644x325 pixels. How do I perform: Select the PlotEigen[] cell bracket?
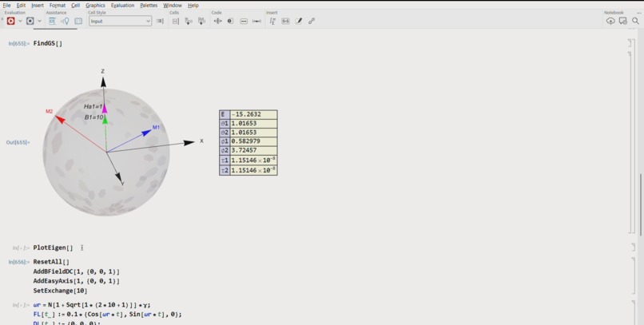pos(633,247)
